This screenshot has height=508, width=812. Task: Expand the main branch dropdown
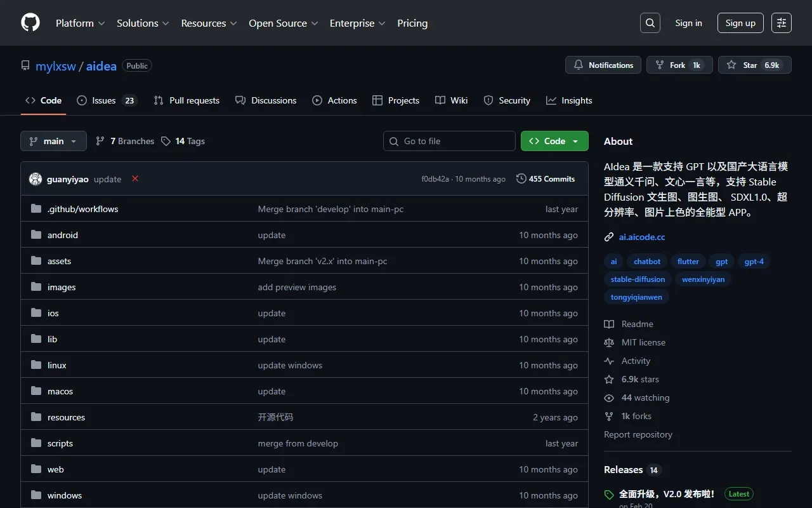(53, 141)
